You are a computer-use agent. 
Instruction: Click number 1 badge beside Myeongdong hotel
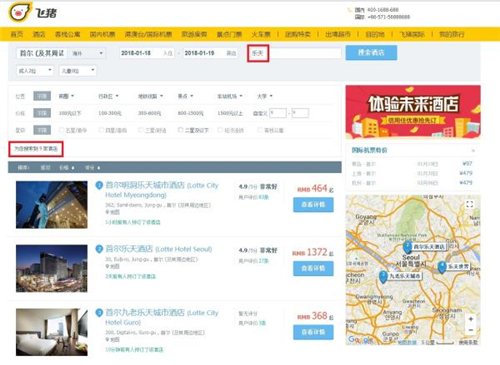[x=99, y=185]
